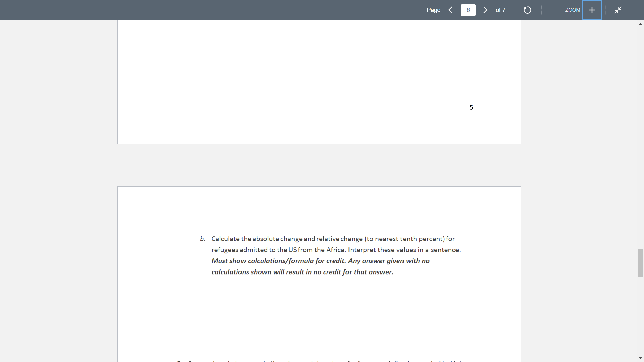Click the rotate refresh control

coord(527,10)
